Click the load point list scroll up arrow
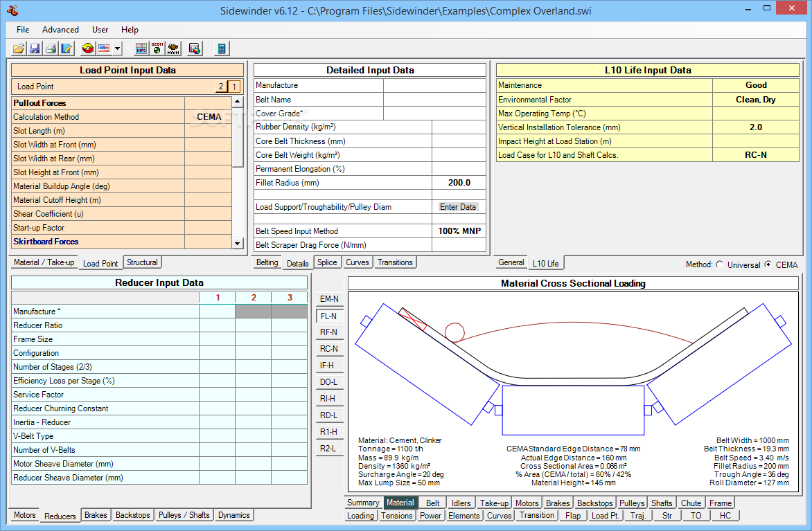Screen dimensions: 812x531 pyautogui.click(x=237, y=102)
